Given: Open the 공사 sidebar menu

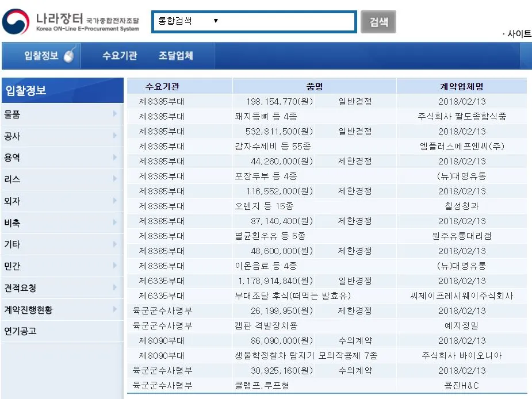Looking at the screenshot, I should (x=63, y=136).
